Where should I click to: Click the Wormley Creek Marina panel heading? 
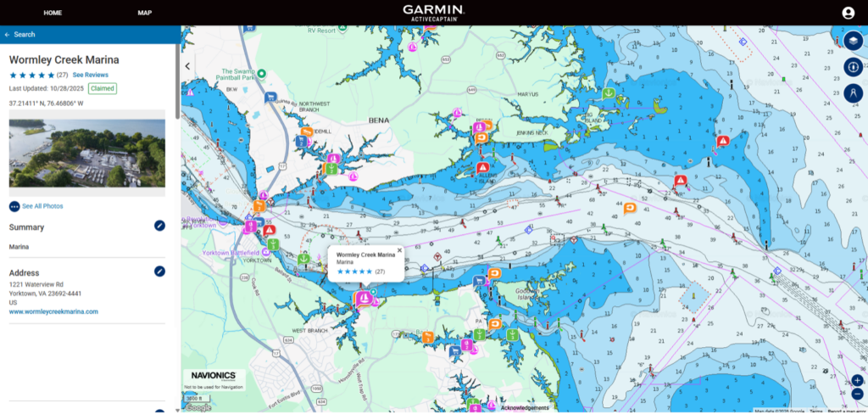coord(64,60)
